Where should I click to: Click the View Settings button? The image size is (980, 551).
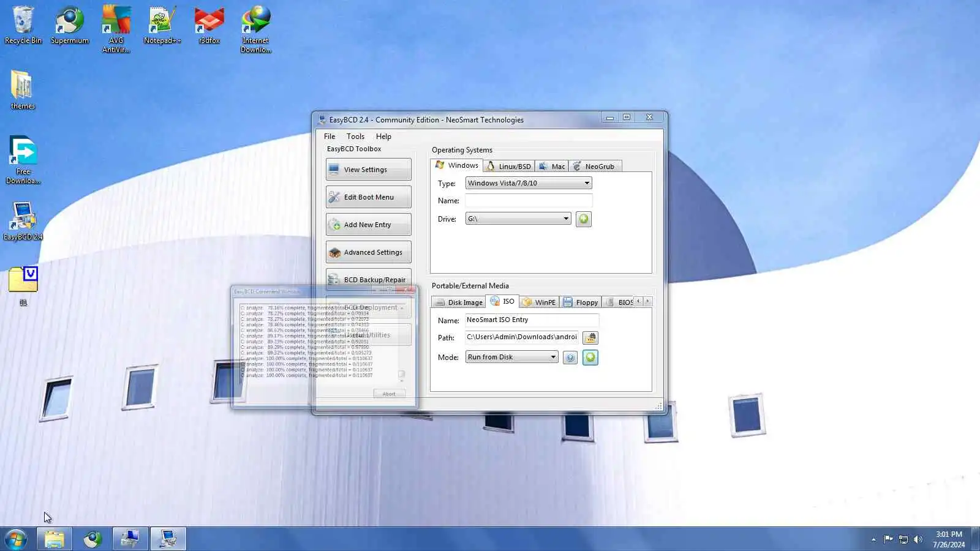(369, 170)
